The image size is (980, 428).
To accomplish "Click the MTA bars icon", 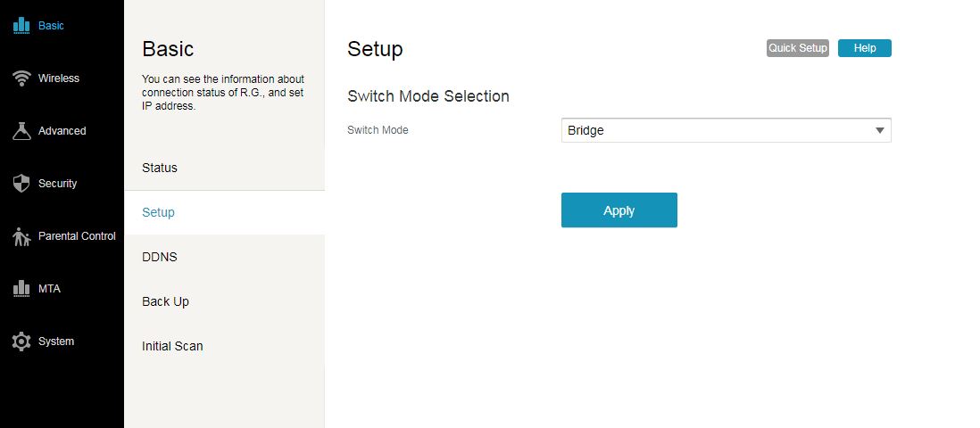I will (x=22, y=289).
